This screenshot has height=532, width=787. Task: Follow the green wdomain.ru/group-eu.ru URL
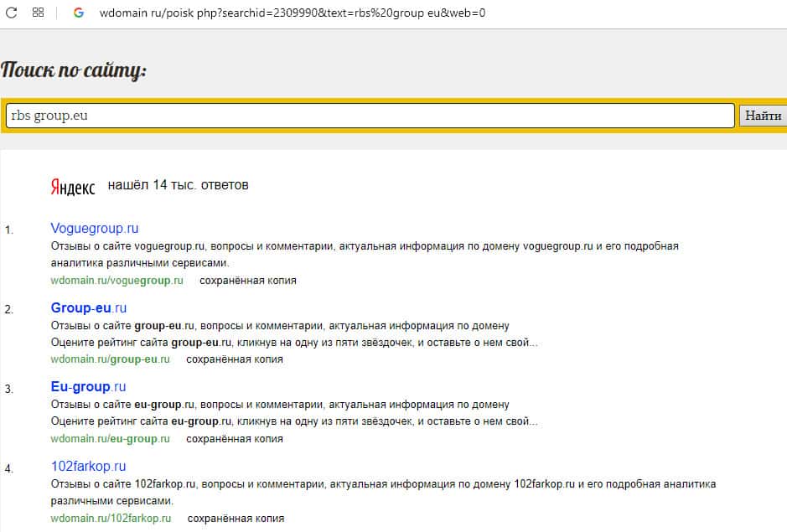point(110,359)
